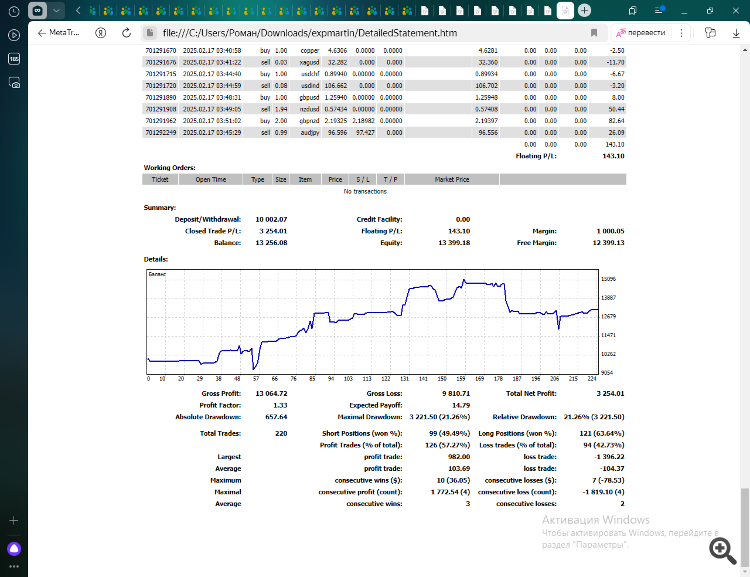This screenshot has height=577, width=750.
Task: Select ticket 701291720 cell
Action: click(x=160, y=86)
